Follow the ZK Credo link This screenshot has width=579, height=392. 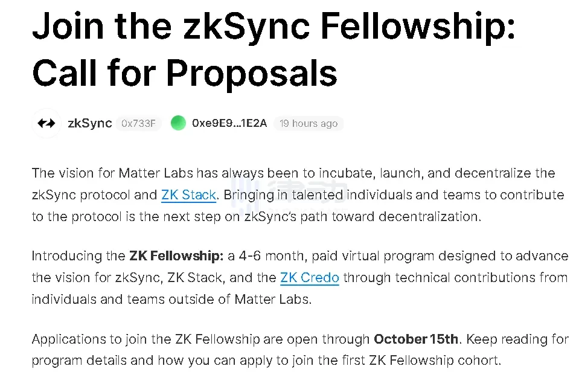(309, 278)
